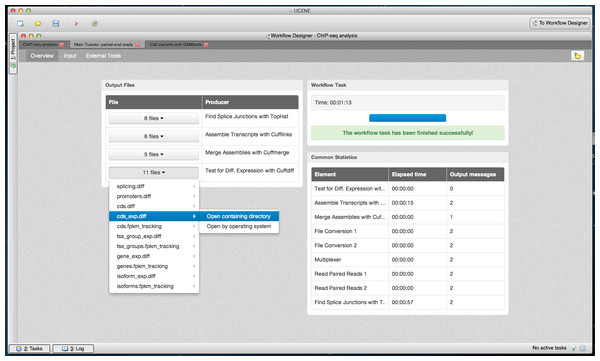Click the lightbulb notifications icon in status bar
The image size is (600, 361).
click(x=574, y=348)
